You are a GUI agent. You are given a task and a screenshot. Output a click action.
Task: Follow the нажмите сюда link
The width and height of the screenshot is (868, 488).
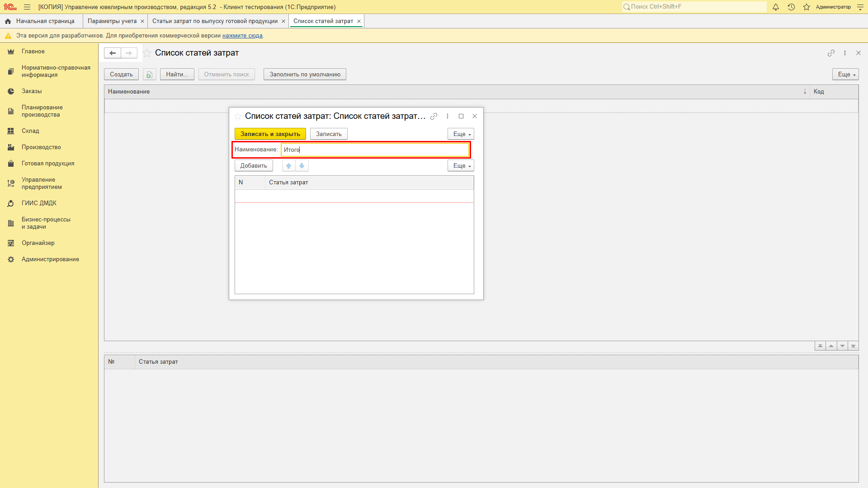click(x=242, y=36)
